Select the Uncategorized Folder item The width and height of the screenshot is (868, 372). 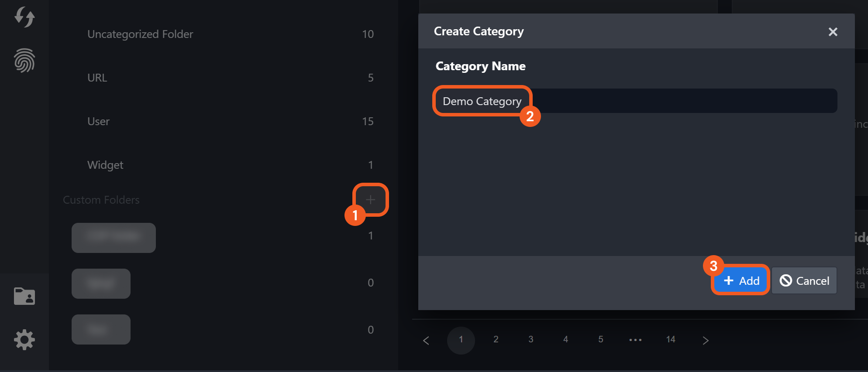click(140, 34)
